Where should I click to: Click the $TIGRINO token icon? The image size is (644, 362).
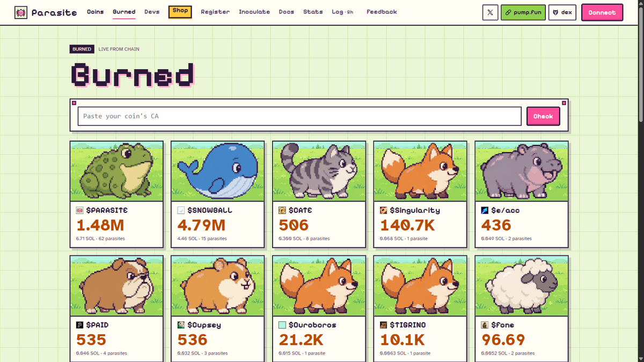[383, 325]
